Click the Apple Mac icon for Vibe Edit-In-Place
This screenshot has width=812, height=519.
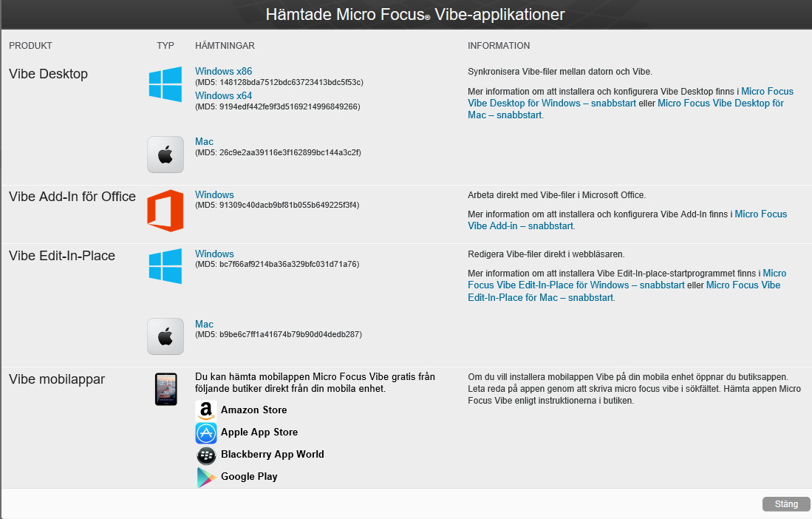pyautogui.click(x=166, y=336)
